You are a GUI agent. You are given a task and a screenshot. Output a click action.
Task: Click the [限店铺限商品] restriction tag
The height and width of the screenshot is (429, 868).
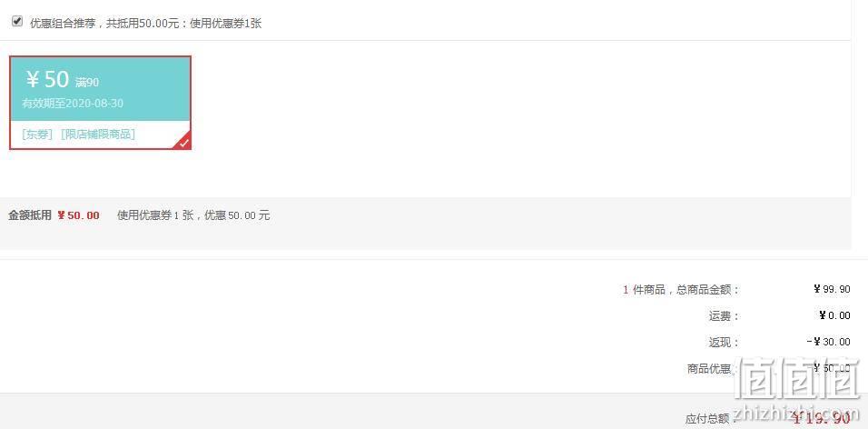tap(98, 135)
